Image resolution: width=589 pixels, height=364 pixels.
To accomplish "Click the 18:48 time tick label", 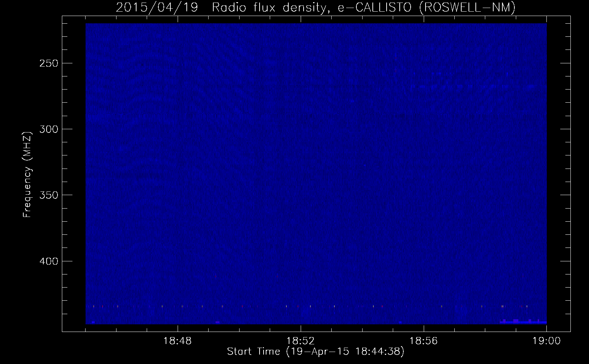I will click(x=178, y=341).
